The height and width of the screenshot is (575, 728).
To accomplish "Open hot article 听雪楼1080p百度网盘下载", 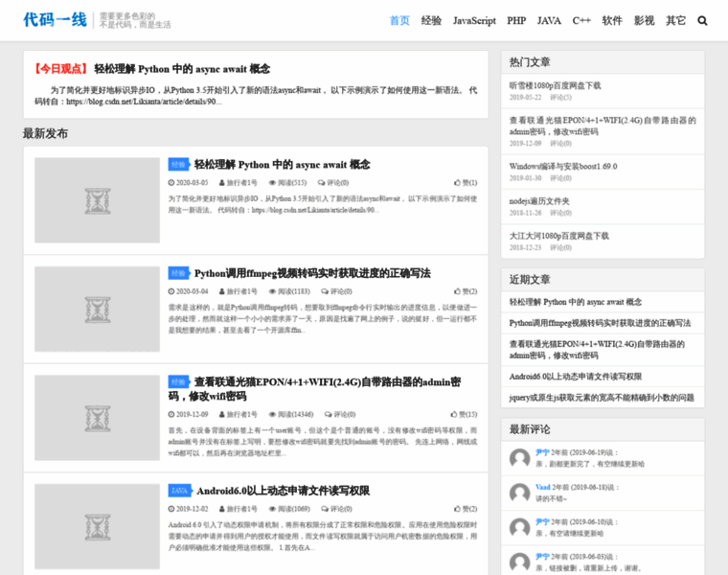I will [x=555, y=85].
